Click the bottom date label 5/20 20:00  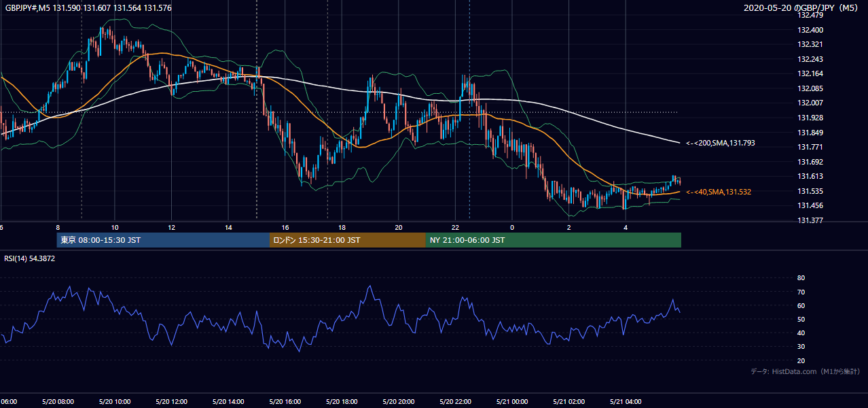click(398, 402)
